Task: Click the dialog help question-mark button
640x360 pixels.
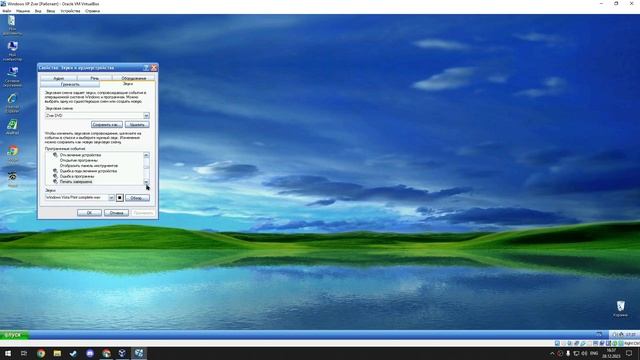Action: (146, 68)
